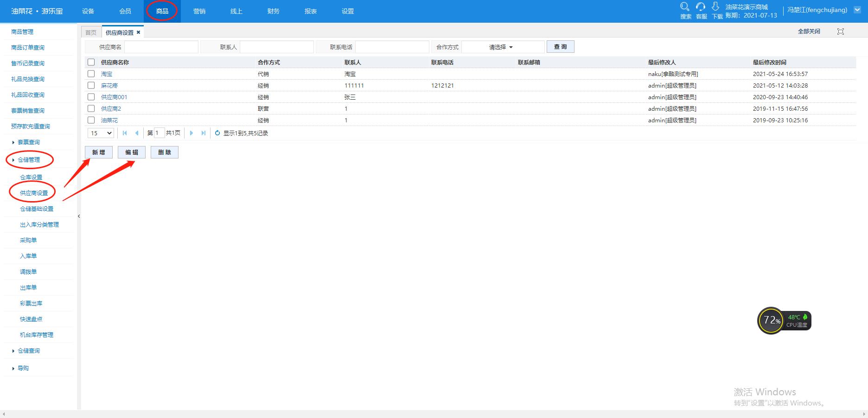The height and width of the screenshot is (418, 868).
Task: Go to first page icon
Action: click(125, 133)
